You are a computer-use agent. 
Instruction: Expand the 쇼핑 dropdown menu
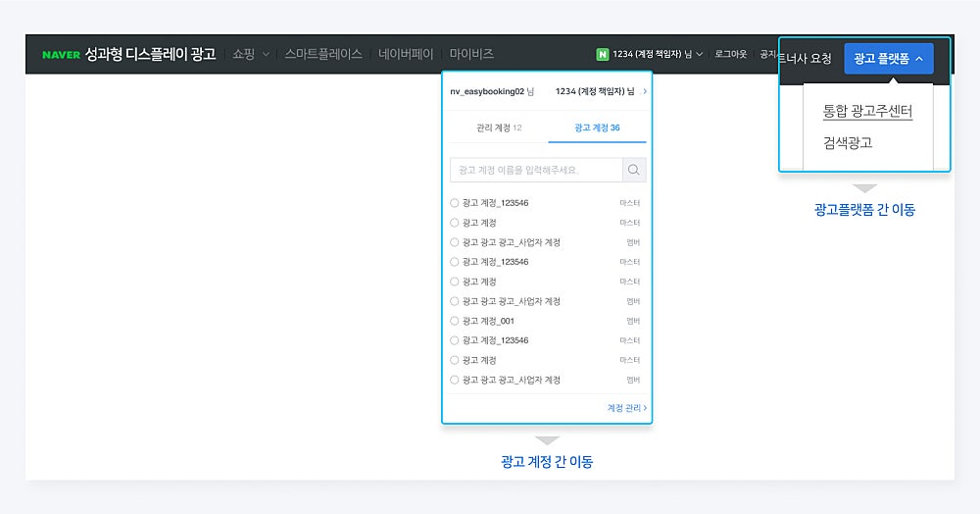(x=251, y=54)
